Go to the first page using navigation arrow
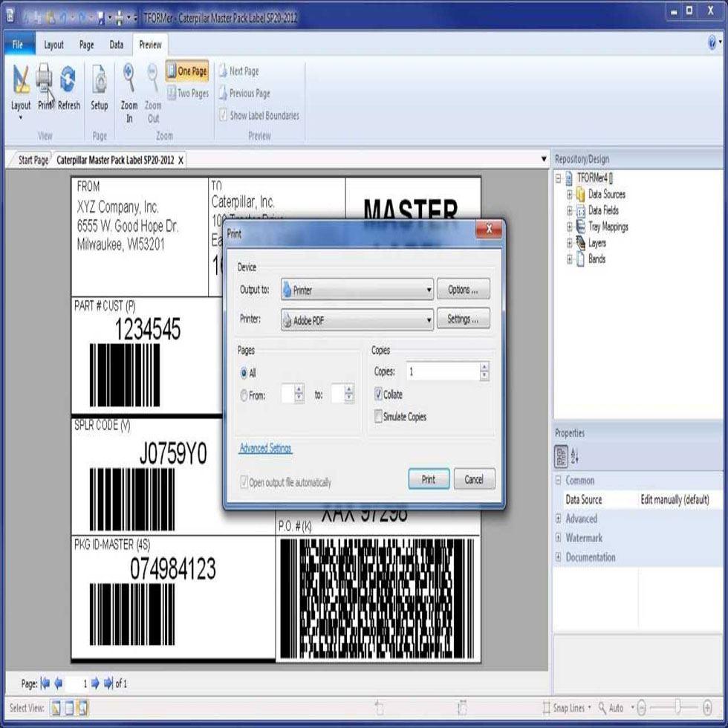728x728 pixels. tap(45, 683)
